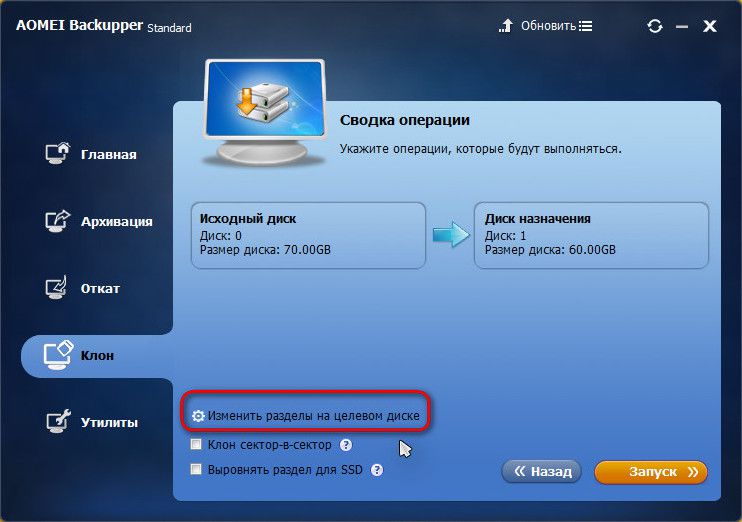Open help for Выровнять раздел для SSD
Image resolution: width=742 pixels, height=522 pixels.
click(x=377, y=470)
